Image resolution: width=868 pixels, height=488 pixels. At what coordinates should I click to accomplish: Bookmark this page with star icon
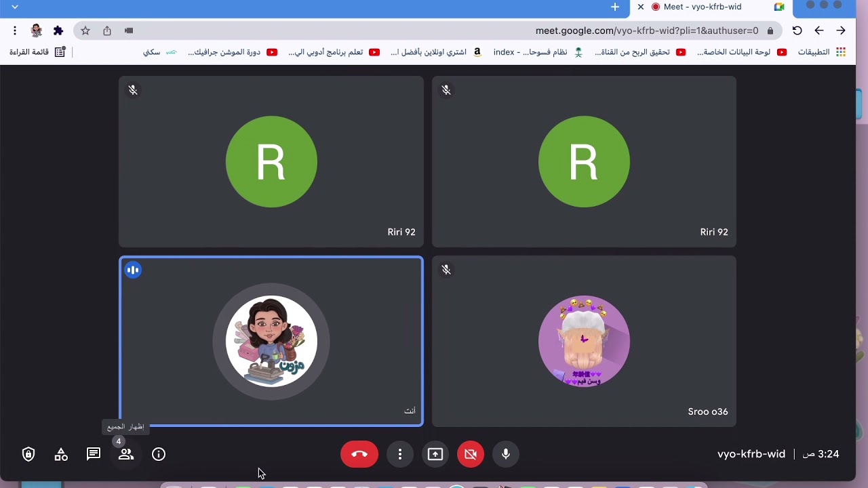pyautogui.click(x=85, y=30)
